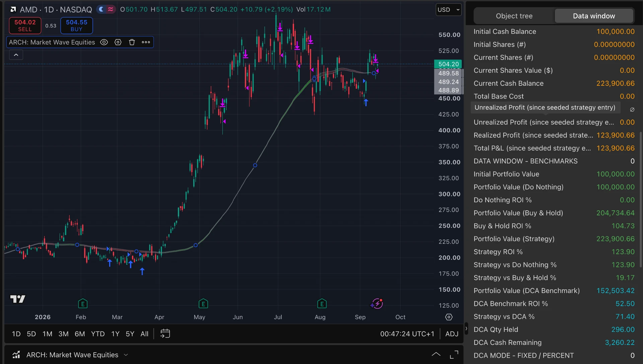Click the pink wave data-status icon
This screenshot has width=643, height=364.
pyautogui.click(x=111, y=9)
